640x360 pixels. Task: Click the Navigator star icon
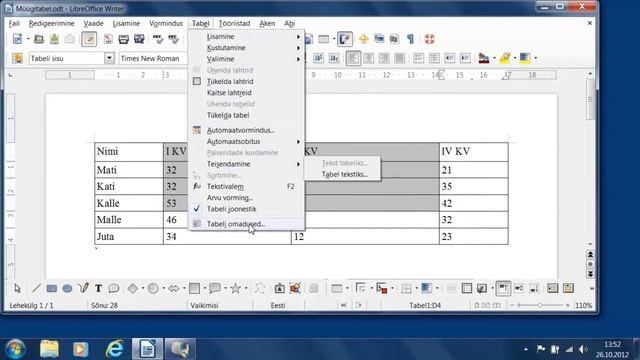(x=363, y=39)
